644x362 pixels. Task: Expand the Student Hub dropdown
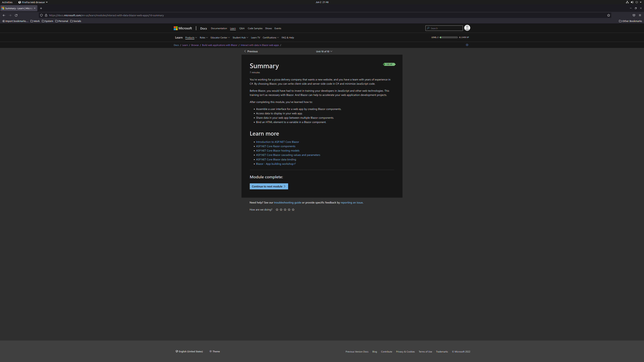[x=240, y=38]
